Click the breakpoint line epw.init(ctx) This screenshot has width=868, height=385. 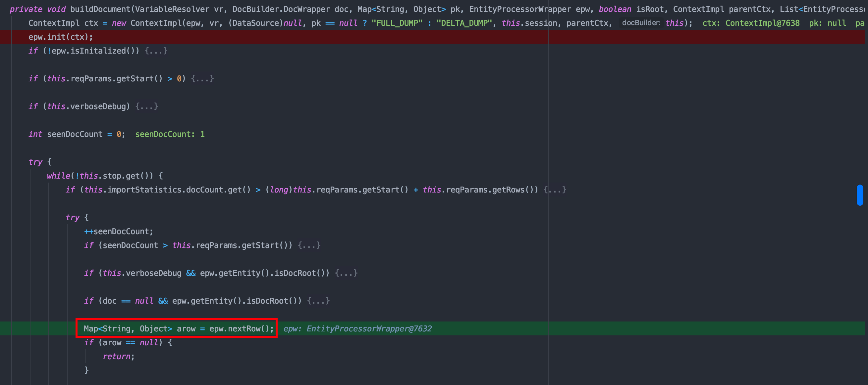(x=61, y=37)
